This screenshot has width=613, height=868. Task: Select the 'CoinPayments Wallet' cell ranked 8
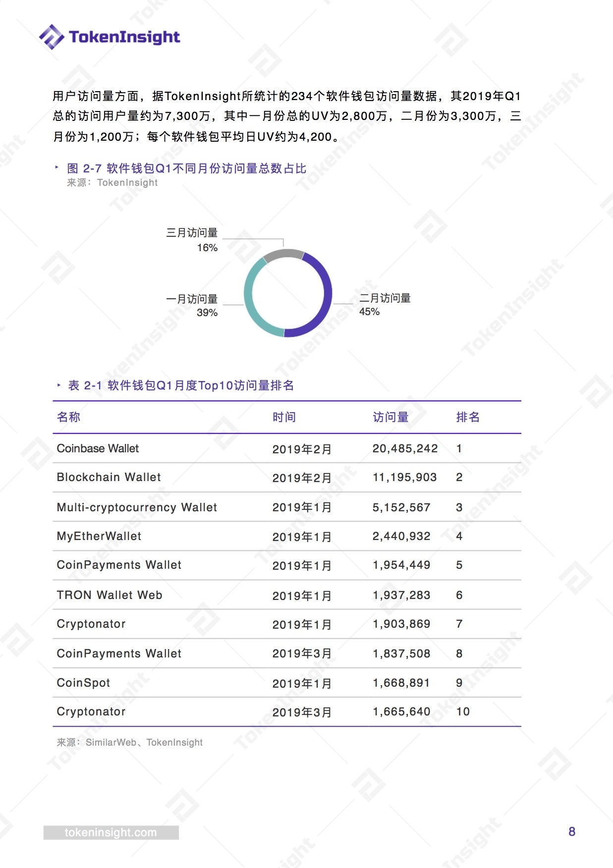(119, 653)
